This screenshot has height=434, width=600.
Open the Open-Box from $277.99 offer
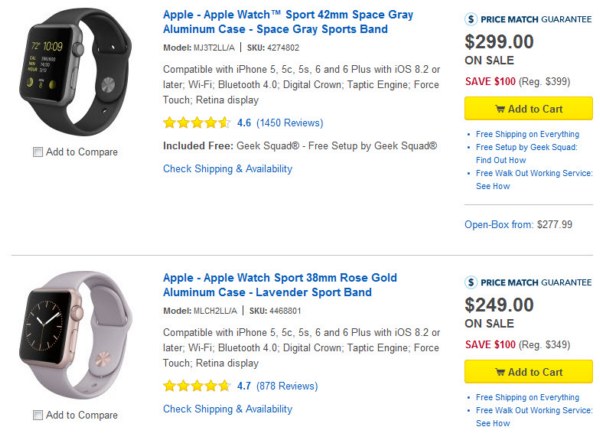click(518, 224)
